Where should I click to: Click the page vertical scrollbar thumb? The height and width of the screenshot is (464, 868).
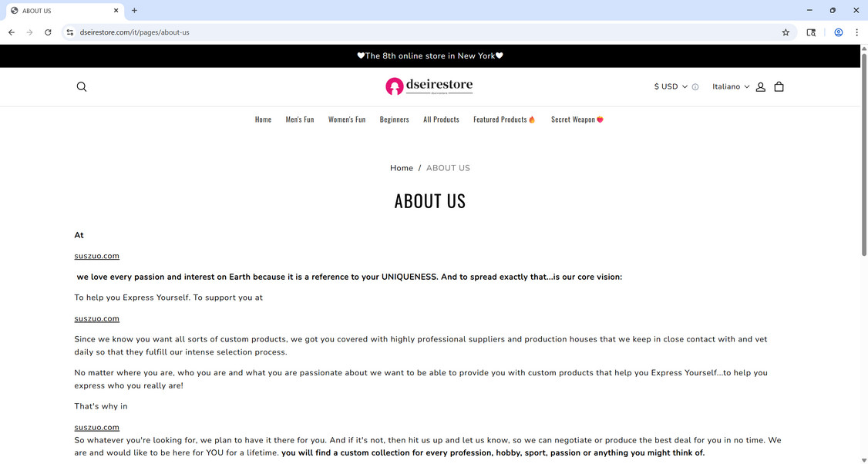pos(863,153)
